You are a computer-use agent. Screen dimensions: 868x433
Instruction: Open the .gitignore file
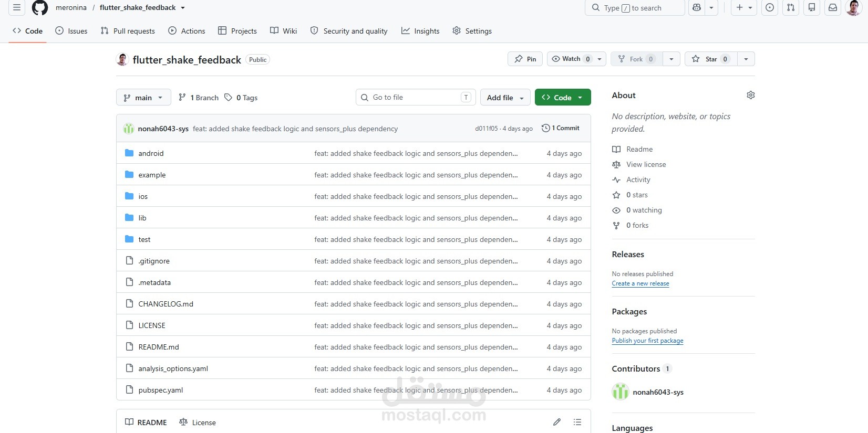(x=154, y=261)
